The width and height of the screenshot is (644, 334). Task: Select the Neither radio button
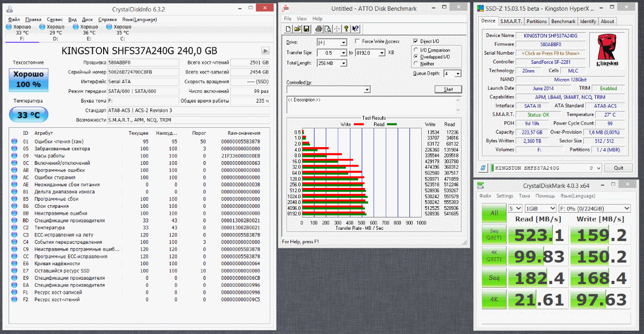coord(415,63)
